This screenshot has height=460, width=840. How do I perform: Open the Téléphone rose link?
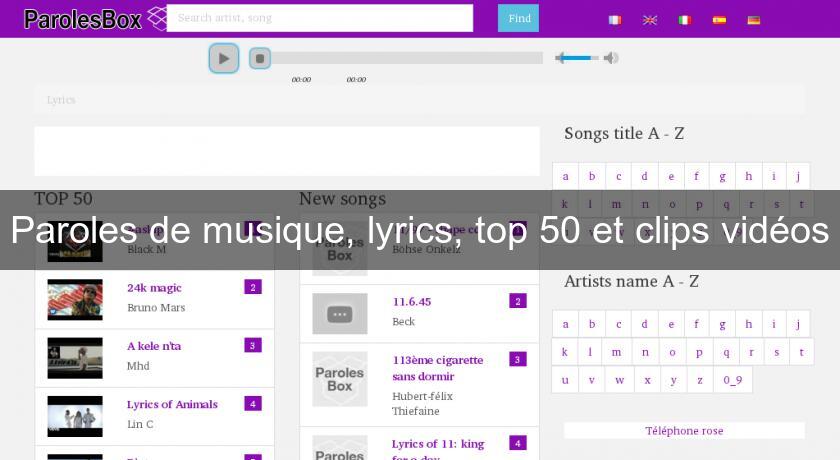[x=684, y=431]
